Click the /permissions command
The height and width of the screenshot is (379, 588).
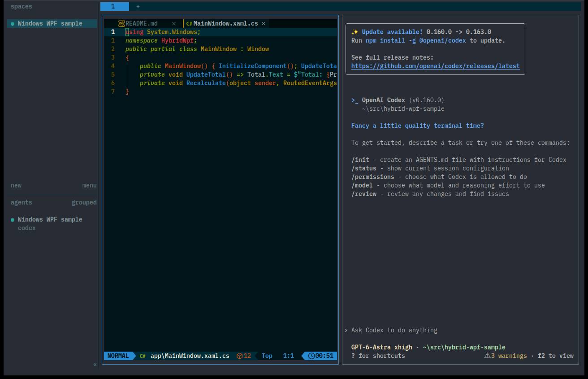point(373,177)
